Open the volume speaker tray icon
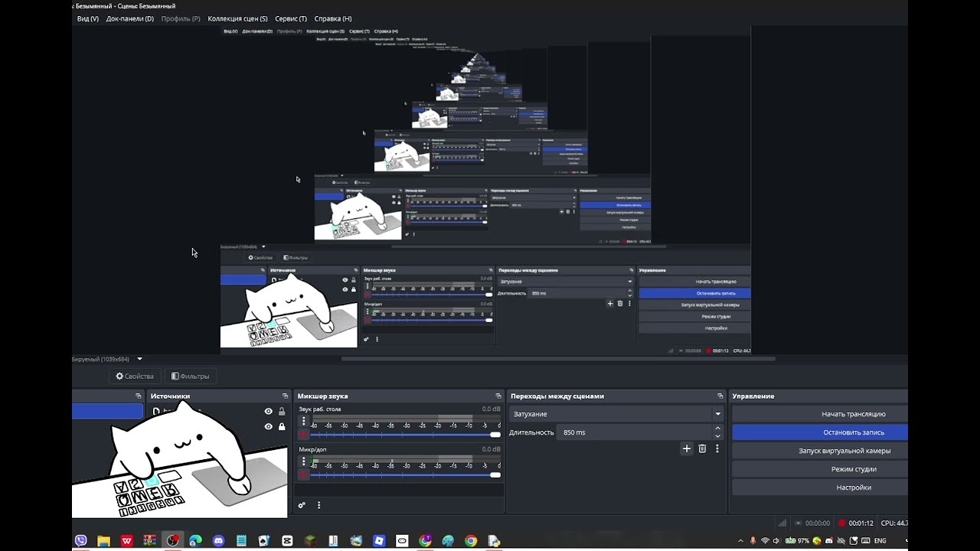The height and width of the screenshot is (551, 980). (777, 541)
